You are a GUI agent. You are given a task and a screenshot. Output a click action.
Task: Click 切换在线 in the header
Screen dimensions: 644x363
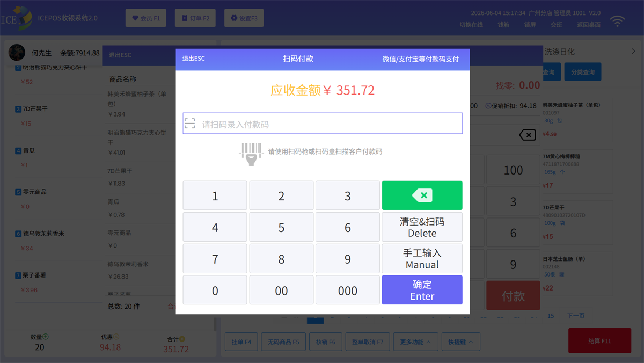click(x=471, y=25)
